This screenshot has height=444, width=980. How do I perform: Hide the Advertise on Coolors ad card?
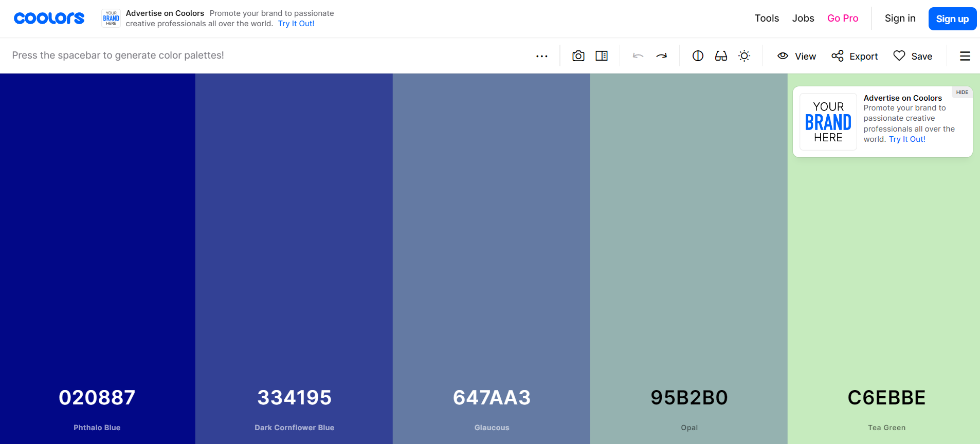point(962,92)
